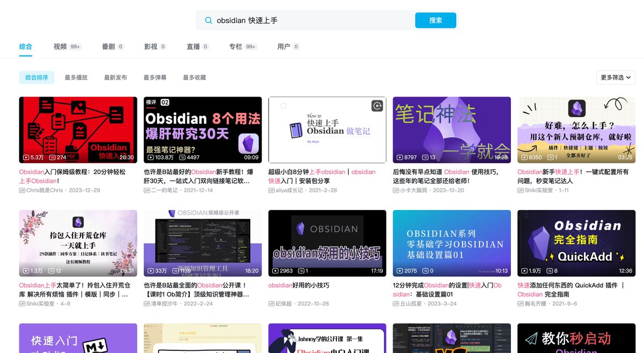
Task: Sort results by 最多播放
Action: (76, 77)
